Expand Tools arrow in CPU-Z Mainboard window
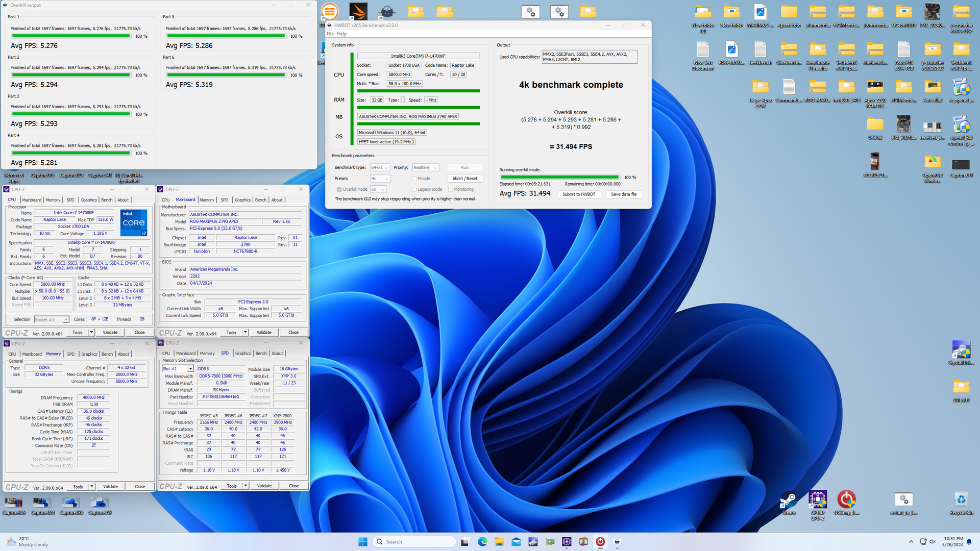This screenshot has width=980, height=551. pyautogui.click(x=246, y=332)
